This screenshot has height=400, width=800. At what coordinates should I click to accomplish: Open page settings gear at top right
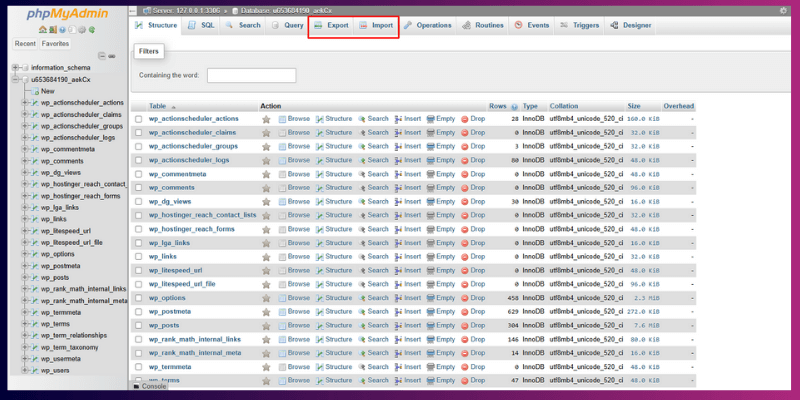(783, 10)
